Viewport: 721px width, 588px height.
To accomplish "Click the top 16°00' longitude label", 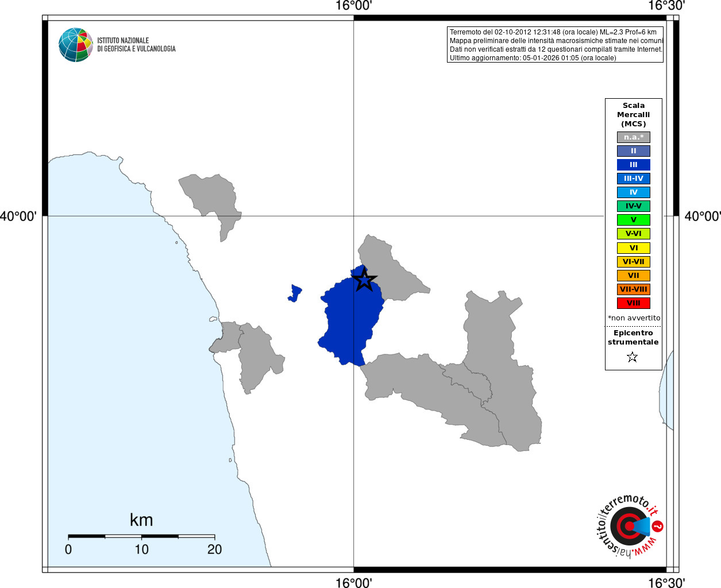I will point(354,6).
